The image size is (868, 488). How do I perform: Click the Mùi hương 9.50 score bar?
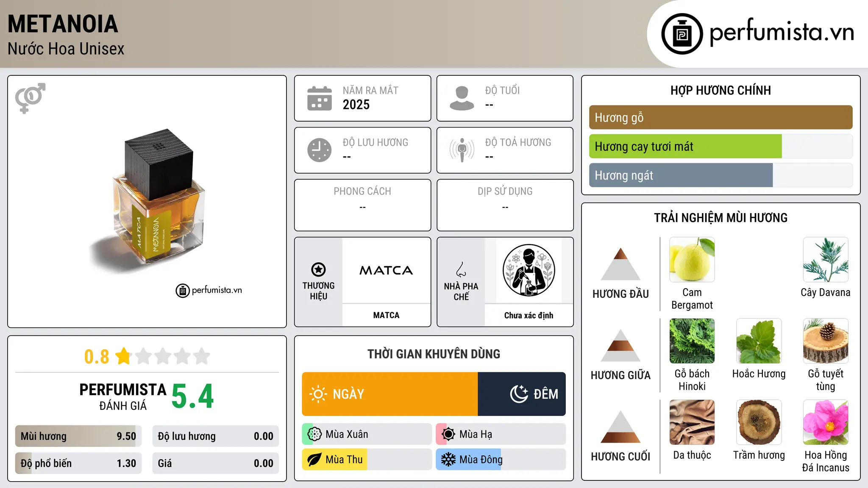click(78, 436)
